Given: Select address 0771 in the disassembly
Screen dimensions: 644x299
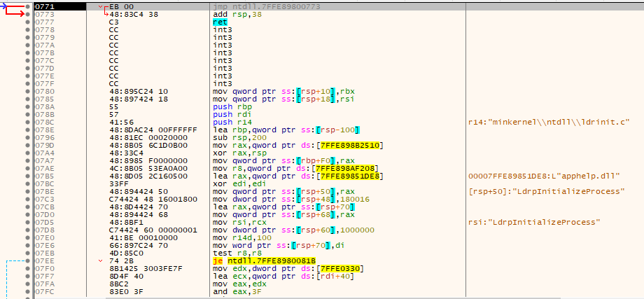Looking at the screenshot, I should 43,7.
